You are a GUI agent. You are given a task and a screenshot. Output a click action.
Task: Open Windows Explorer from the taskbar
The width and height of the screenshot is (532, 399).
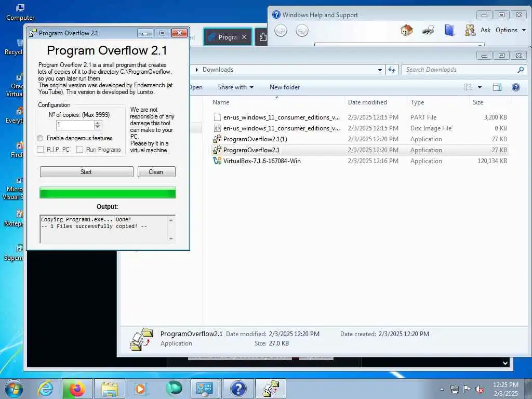click(109, 389)
